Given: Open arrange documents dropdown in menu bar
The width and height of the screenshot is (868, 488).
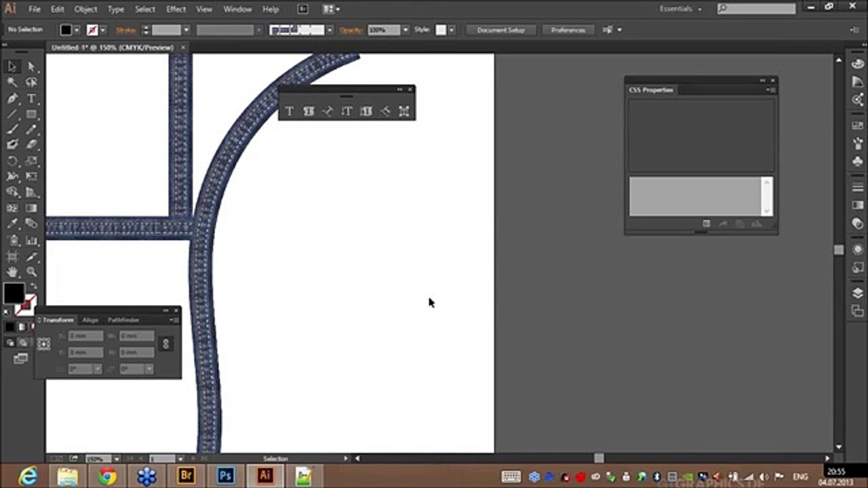Looking at the screenshot, I should (x=331, y=9).
